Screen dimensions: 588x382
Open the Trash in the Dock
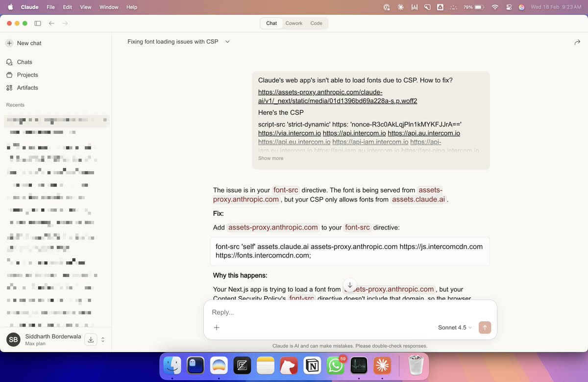[x=416, y=365]
